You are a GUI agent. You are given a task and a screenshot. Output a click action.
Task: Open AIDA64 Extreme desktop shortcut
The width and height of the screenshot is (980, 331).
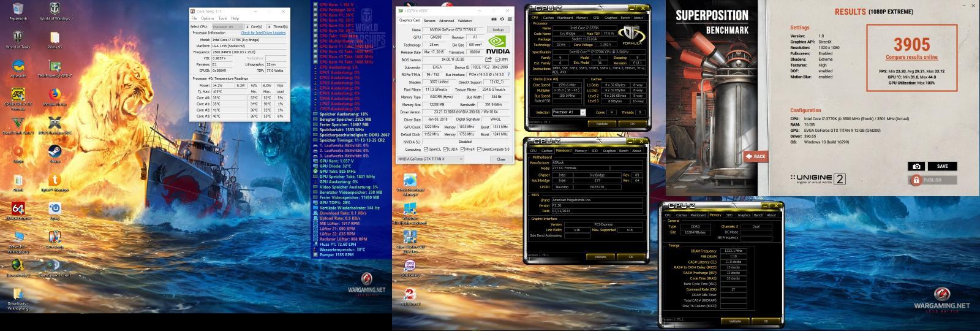[18, 210]
